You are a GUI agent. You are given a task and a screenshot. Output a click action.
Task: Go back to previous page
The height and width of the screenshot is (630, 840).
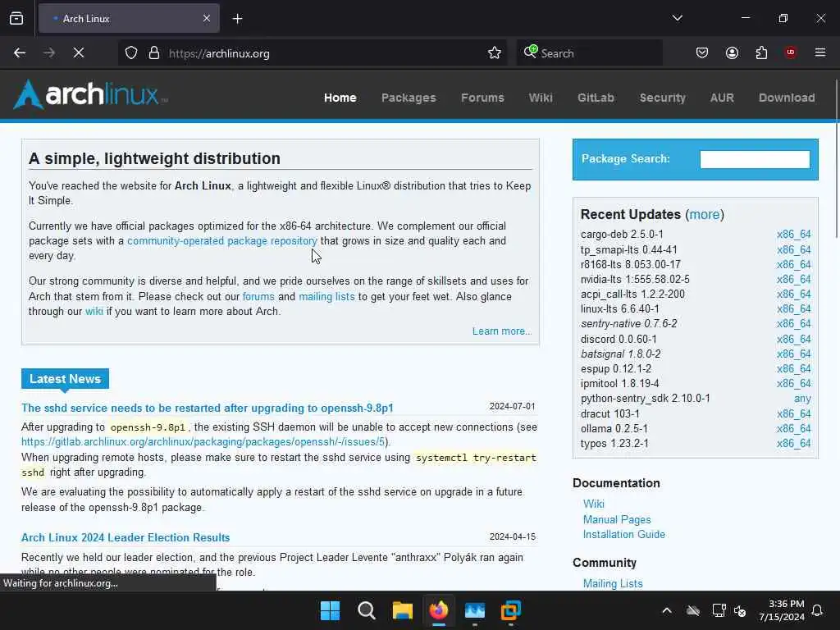[x=20, y=53]
